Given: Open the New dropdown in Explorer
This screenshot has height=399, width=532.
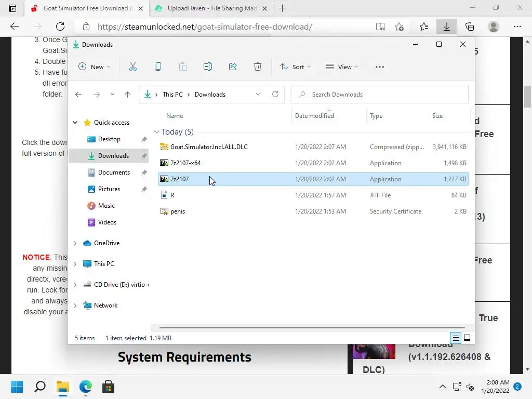Looking at the screenshot, I should pos(95,67).
